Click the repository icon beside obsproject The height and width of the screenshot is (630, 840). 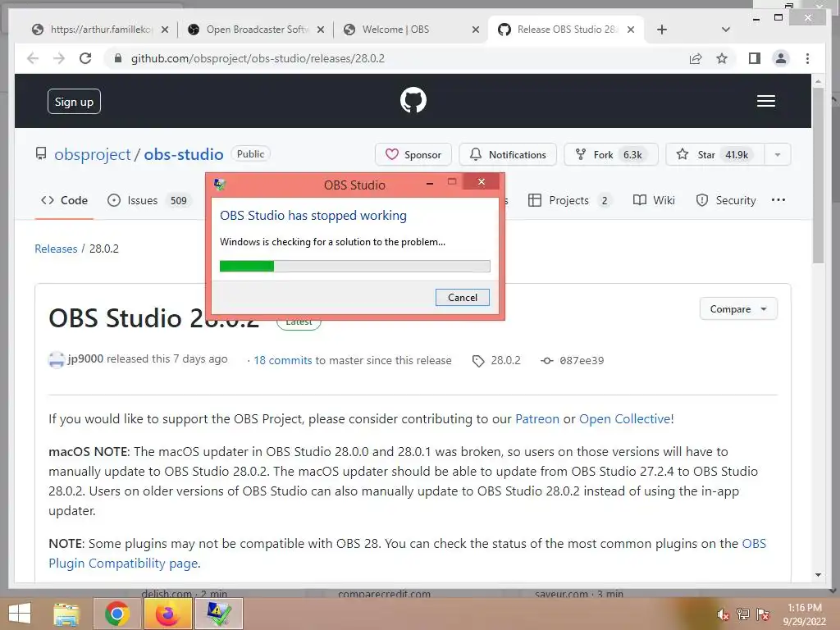(x=41, y=154)
